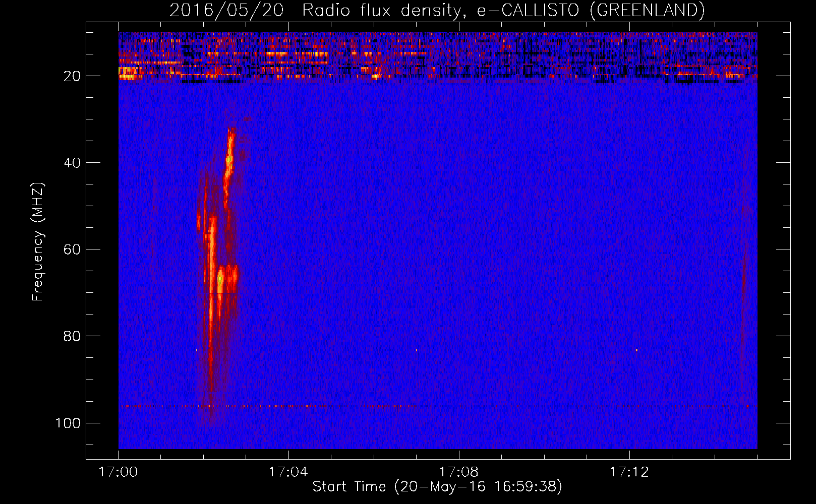Click the 17:04 time tick label
Image resolution: width=816 pixels, height=504 pixels.
(x=288, y=472)
